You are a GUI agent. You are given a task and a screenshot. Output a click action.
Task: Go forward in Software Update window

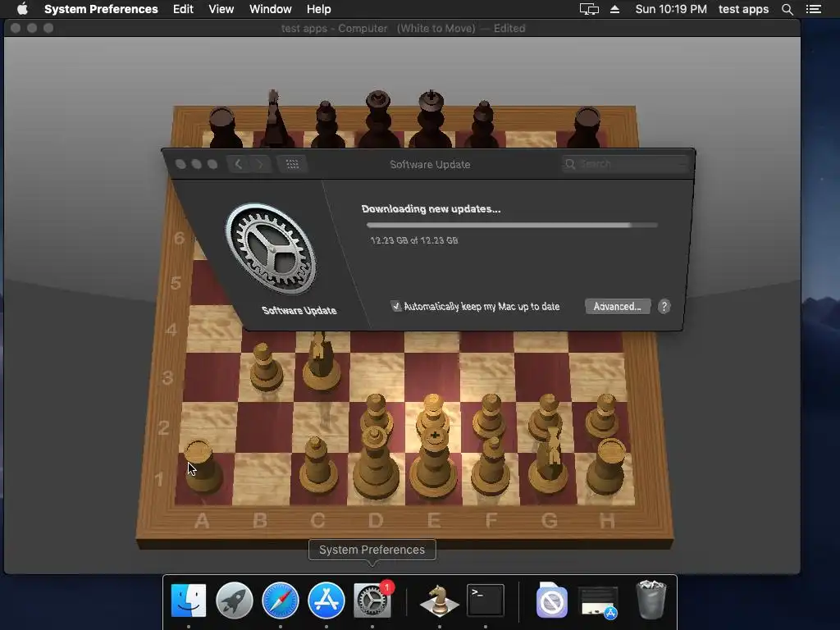click(x=260, y=164)
